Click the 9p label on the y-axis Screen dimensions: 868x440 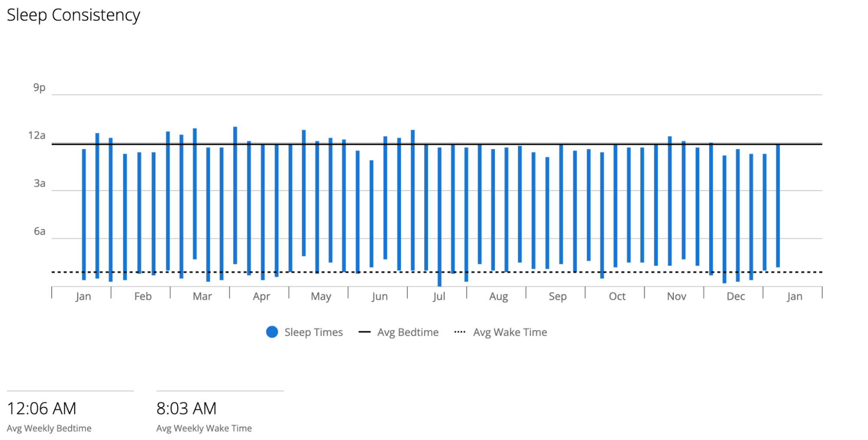pos(40,88)
